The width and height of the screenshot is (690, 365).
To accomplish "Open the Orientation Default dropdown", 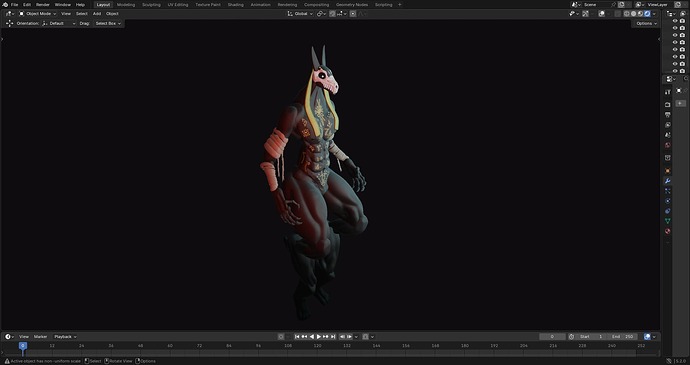I will [x=59, y=23].
